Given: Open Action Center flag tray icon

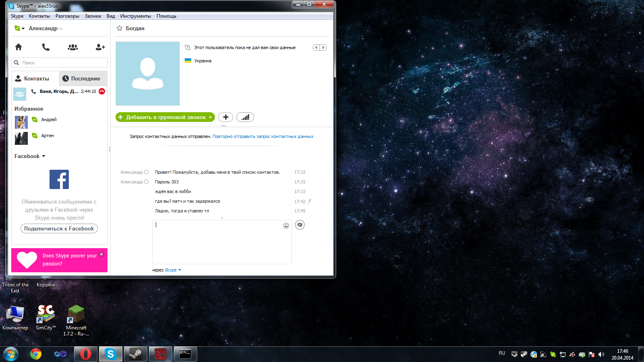Looking at the screenshot, I should coord(592,354).
